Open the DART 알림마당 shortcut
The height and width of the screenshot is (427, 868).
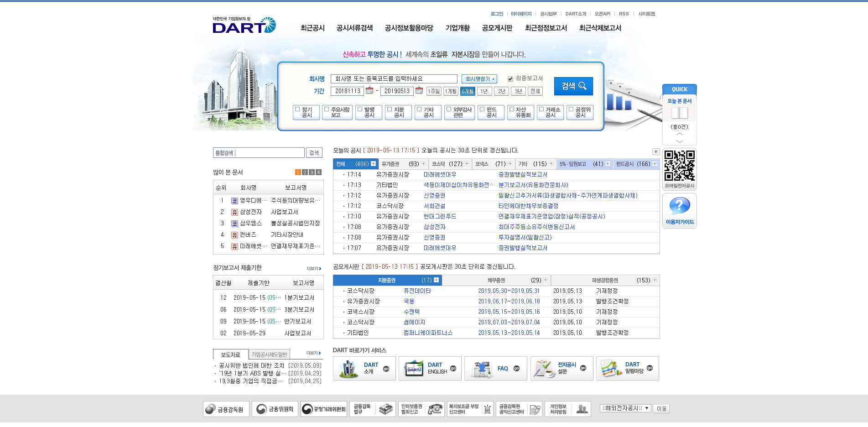point(627,368)
